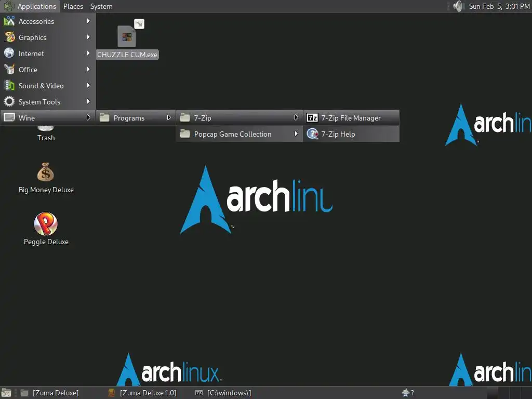The height and width of the screenshot is (399, 532).
Task: Open the Applications menu
Action: pyautogui.click(x=30, y=6)
